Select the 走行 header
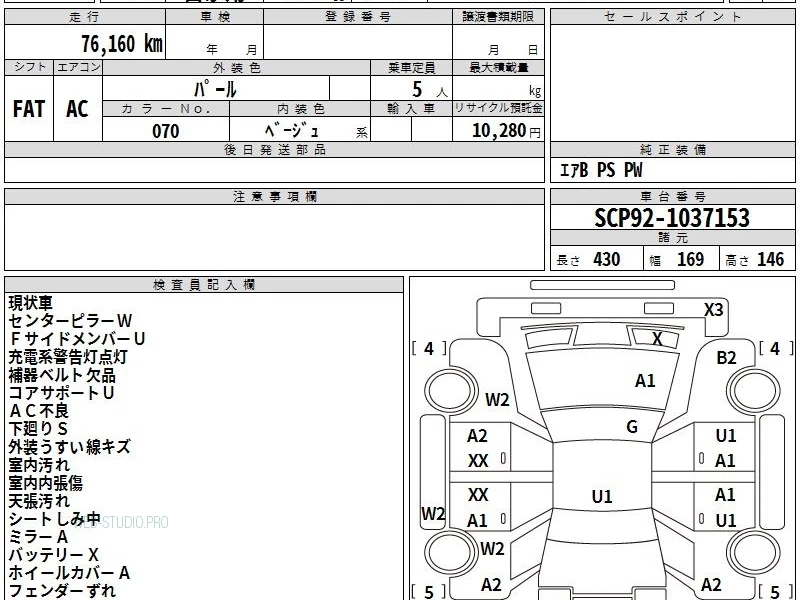Viewport: 800px width, 600px height. (x=85, y=17)
